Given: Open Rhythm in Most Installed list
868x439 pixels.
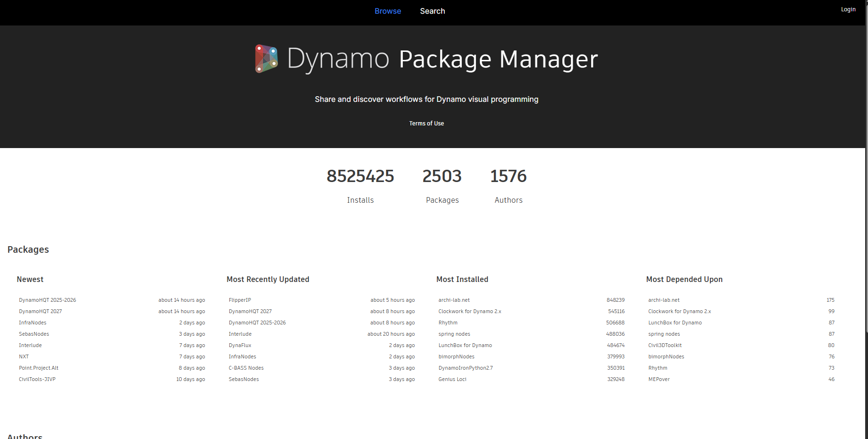Looking at the screenshot, I should click(448, 323).
